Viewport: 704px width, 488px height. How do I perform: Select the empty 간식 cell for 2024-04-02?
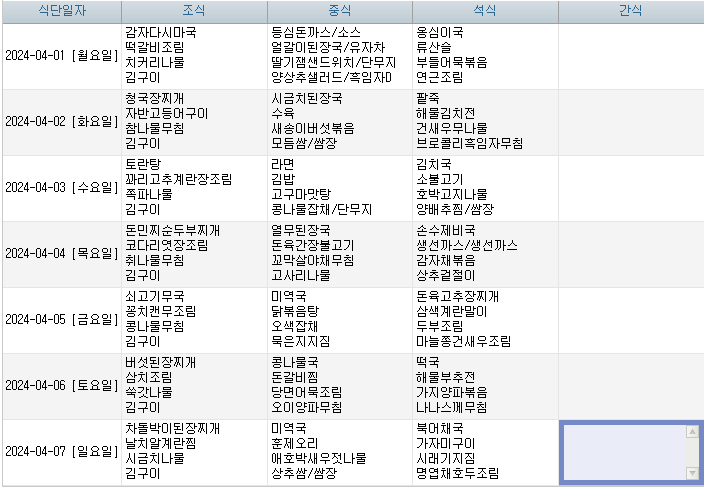[630, 122]
